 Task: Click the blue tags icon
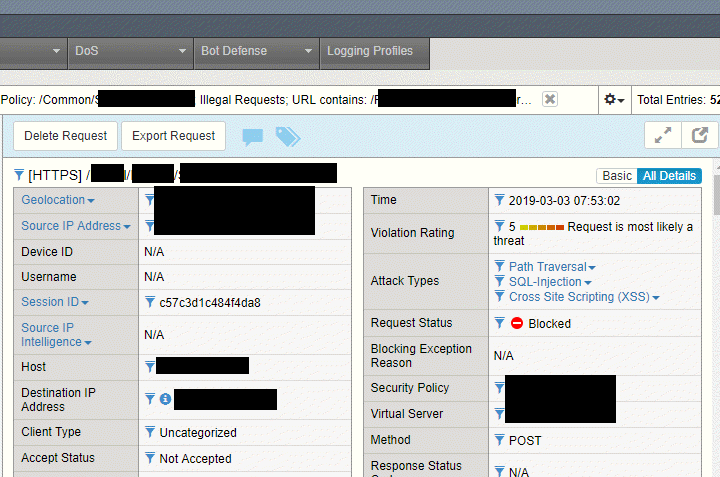point(288,136)
